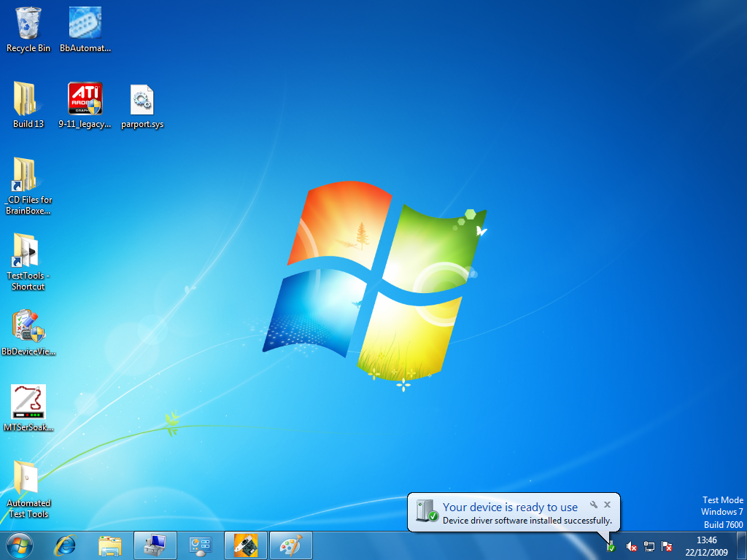Open the network status tray icon

pyautogui.click(x=649, y=546)
